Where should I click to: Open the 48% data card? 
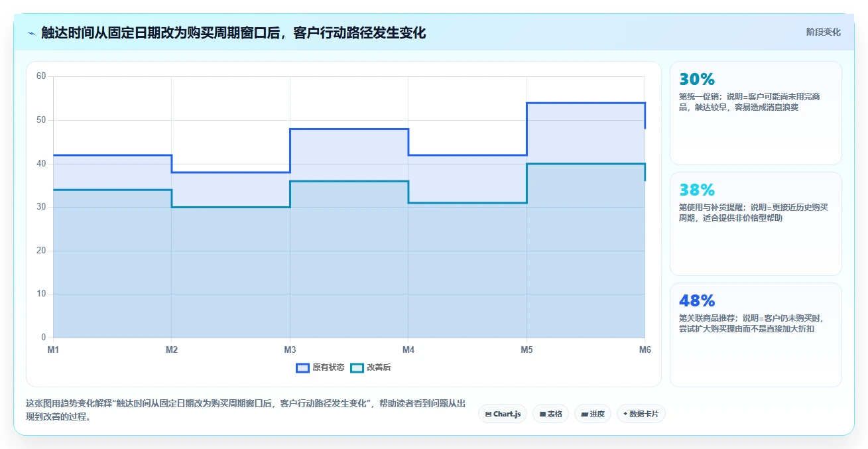(x=756, y=334)
